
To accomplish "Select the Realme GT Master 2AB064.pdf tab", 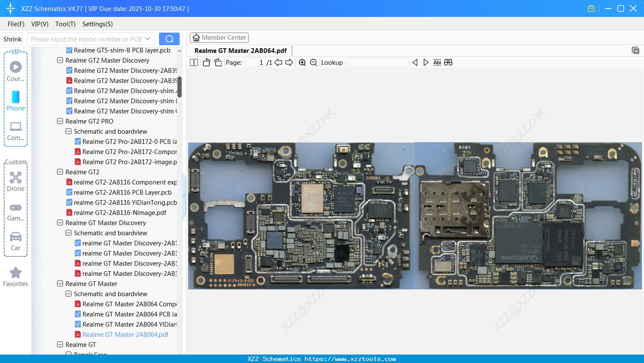I will 241,51.
